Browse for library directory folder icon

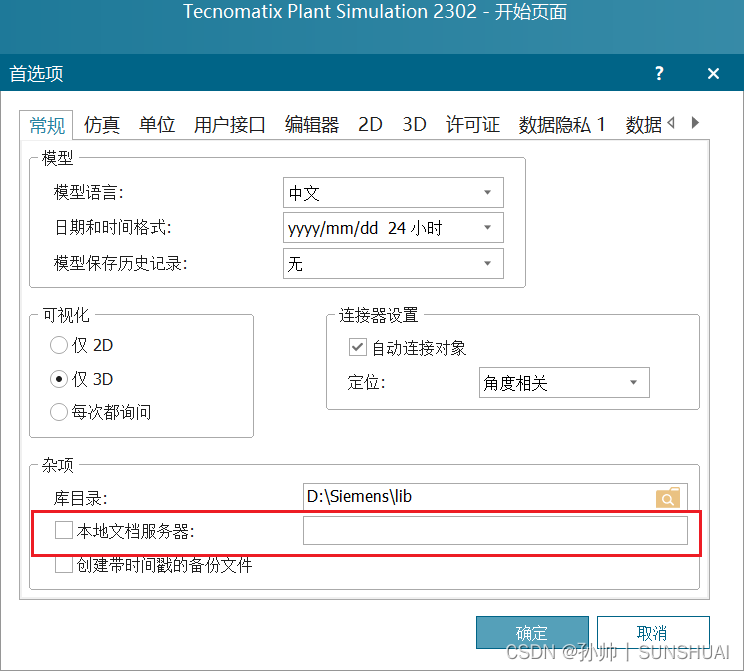click(668, 497)
